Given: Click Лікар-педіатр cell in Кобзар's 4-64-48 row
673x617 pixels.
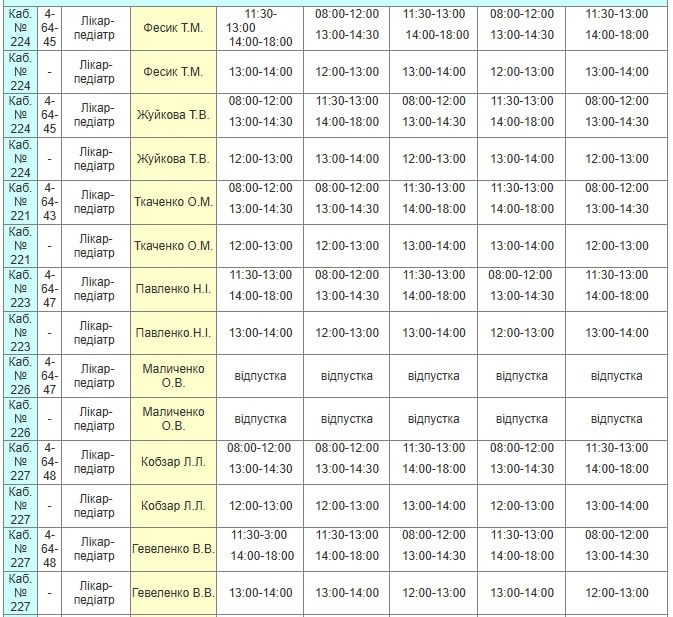Looking at the screenshot, I should [x=97, y=462].
